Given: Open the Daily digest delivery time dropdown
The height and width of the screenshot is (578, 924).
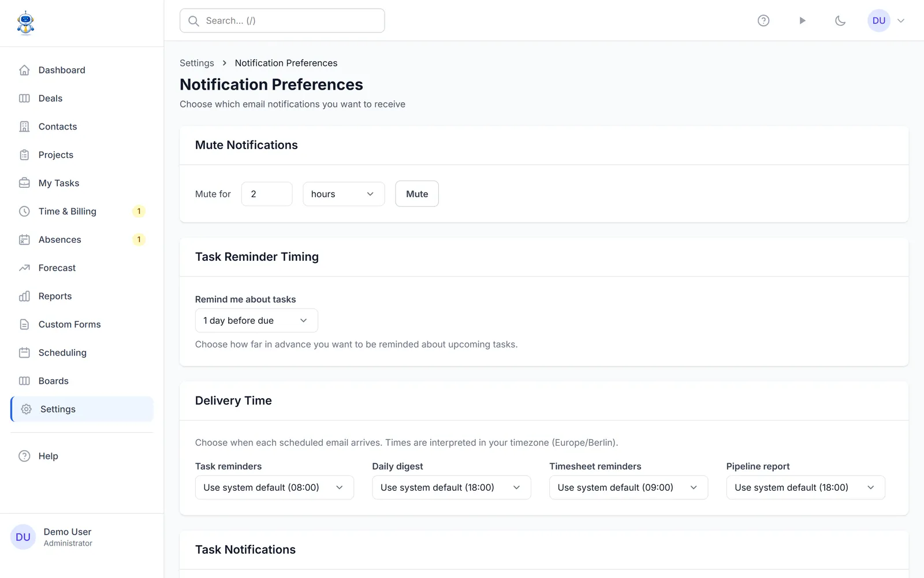Looking at the screenshot, I should (x=452, y=488).
